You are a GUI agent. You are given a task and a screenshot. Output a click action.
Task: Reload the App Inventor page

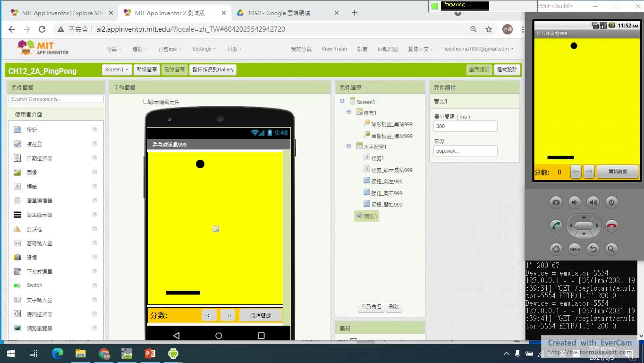click(42, 29)
